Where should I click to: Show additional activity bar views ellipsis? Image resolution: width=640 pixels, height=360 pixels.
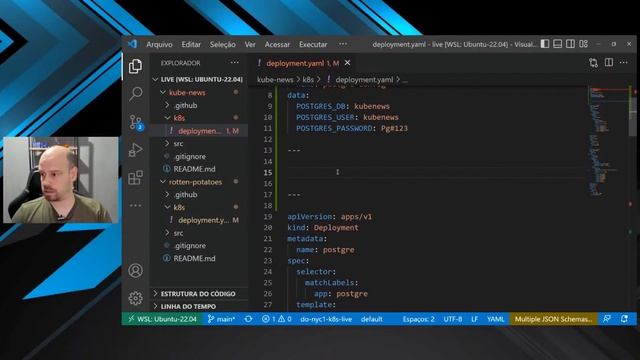click(136, 205)
